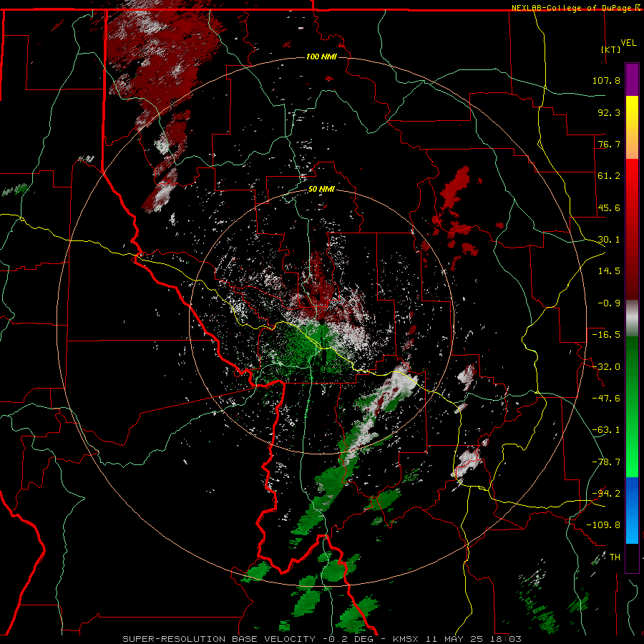Select the 76.7 scale value
644x644 pixels.
point(609,144)
